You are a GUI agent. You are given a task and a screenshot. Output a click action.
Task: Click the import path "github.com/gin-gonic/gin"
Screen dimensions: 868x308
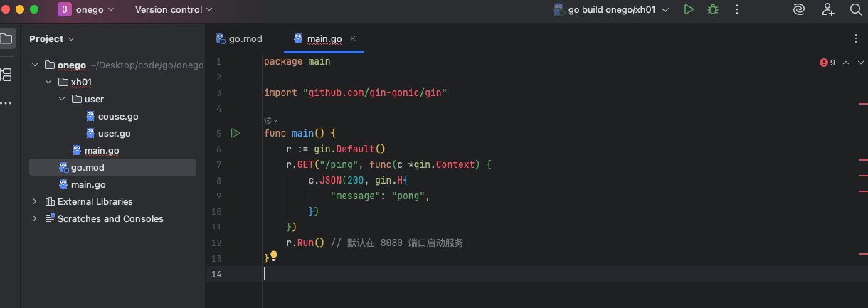click(374, 93)
